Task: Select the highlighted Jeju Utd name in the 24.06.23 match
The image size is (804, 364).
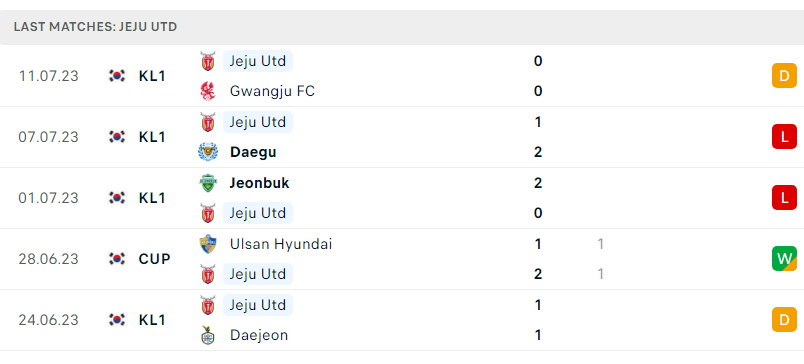Action: click(x=257, y=305)
